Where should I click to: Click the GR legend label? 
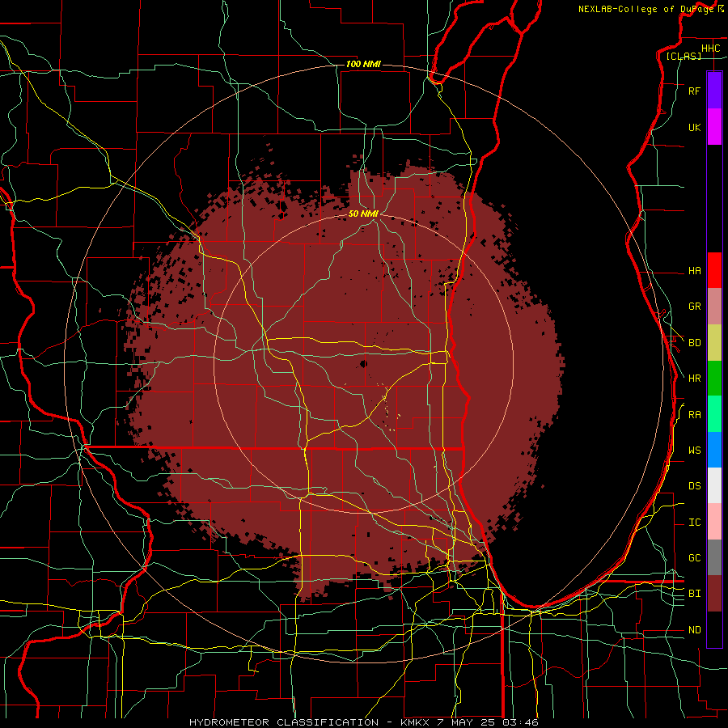[694, 307]
